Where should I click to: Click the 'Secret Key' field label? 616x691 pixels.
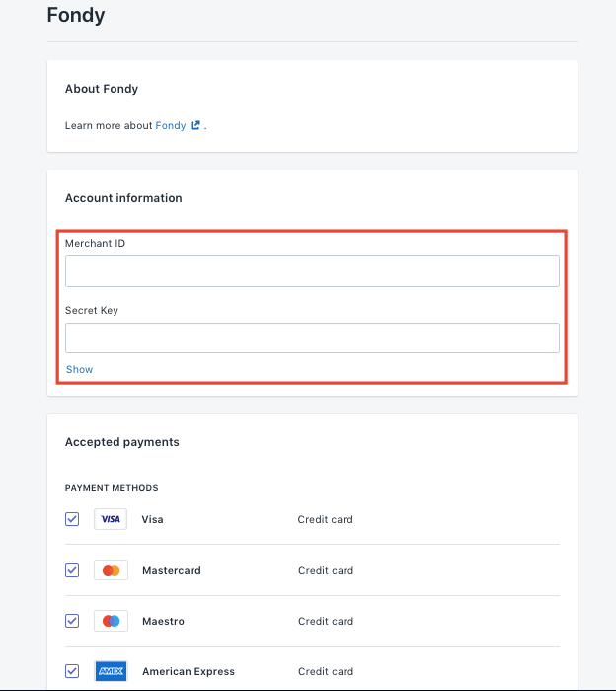click(92, 310)
